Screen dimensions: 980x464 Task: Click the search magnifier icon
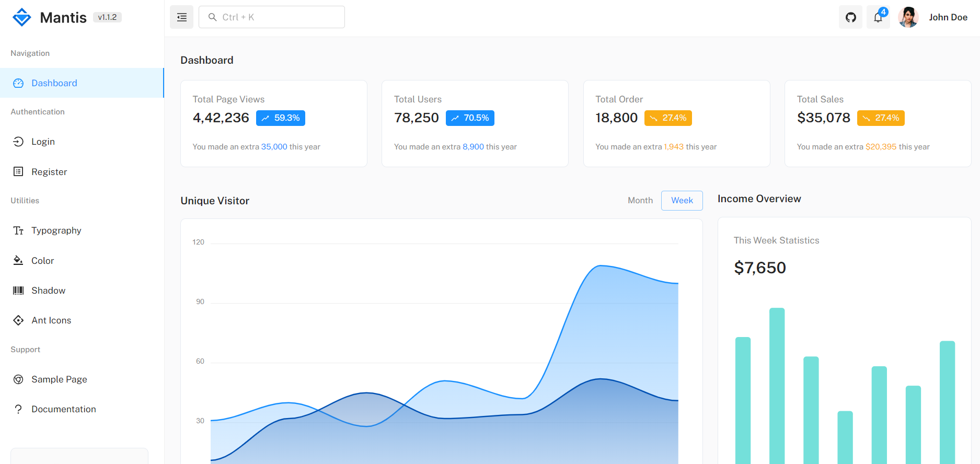(x=213, y=17)
